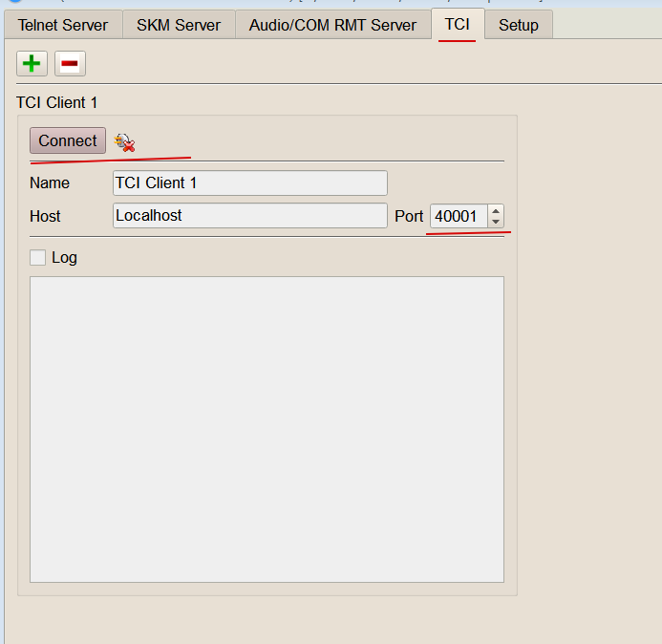Screen dimensions: 662x644
Task: Click inside the Port number field
Action: pos(458,216)
